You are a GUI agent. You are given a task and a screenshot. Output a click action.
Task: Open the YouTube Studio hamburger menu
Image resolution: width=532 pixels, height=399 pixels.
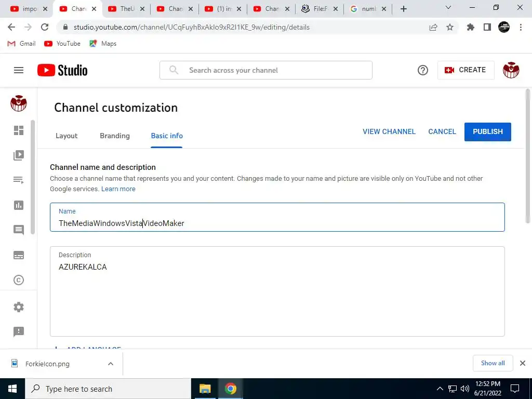(19, 70)
